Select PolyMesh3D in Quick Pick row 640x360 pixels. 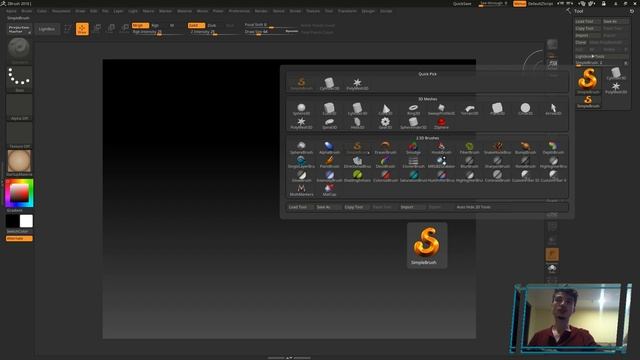(357, 84)
